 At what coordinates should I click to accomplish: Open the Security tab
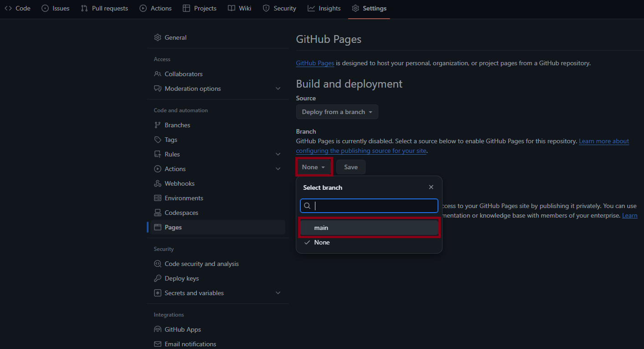pos(279,8)
